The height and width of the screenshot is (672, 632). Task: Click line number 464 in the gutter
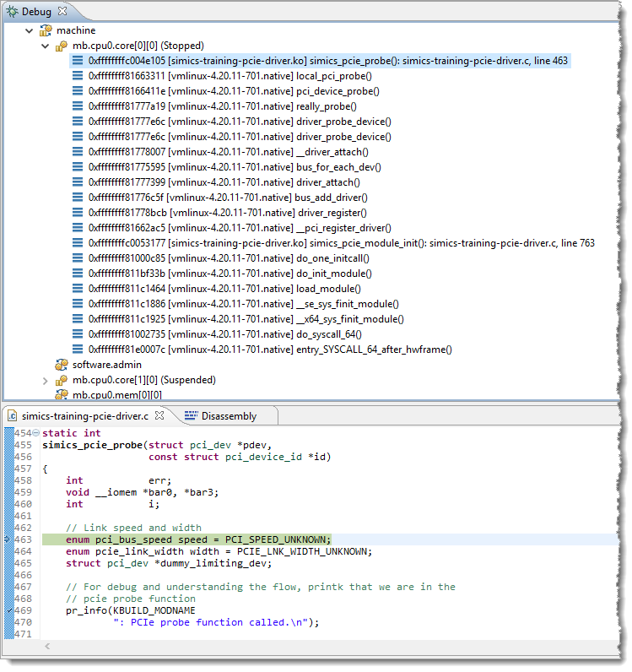pyautogui.click(x=23, y=552)
